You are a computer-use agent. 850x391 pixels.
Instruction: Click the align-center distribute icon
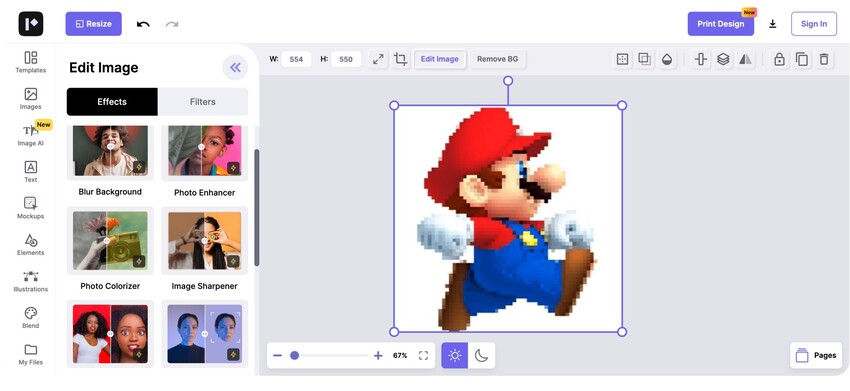[x=701, y=59]
